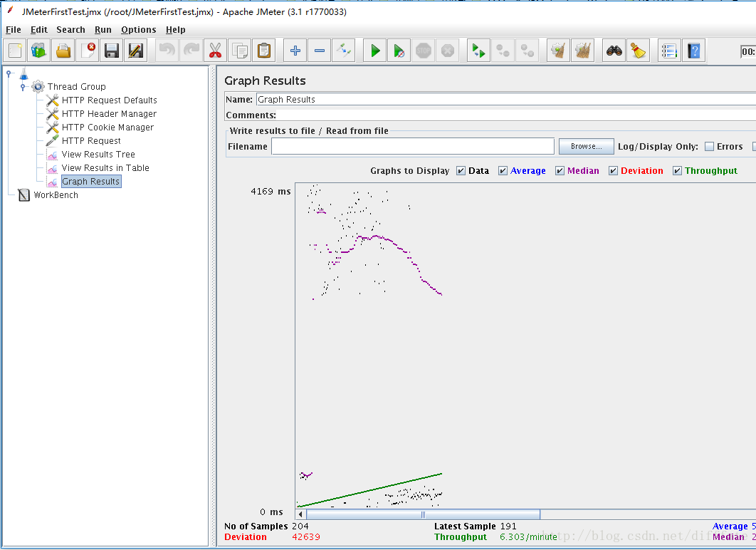Open the Help menu
The image size is (756, 550).
point(176,30)
